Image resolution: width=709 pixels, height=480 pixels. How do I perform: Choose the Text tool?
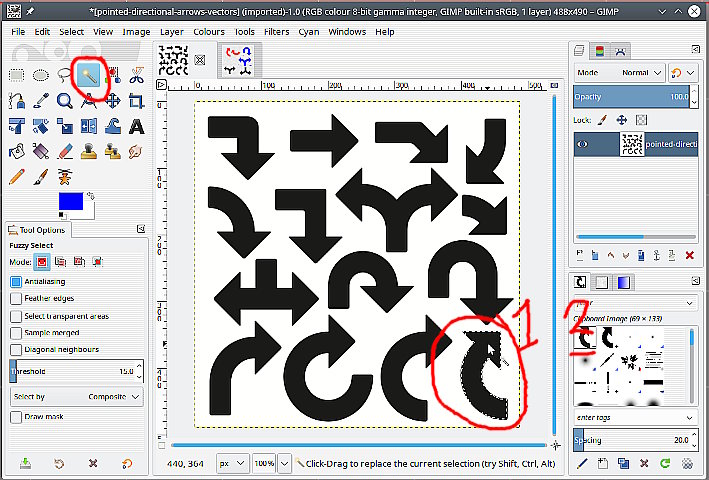click(136, 126)
